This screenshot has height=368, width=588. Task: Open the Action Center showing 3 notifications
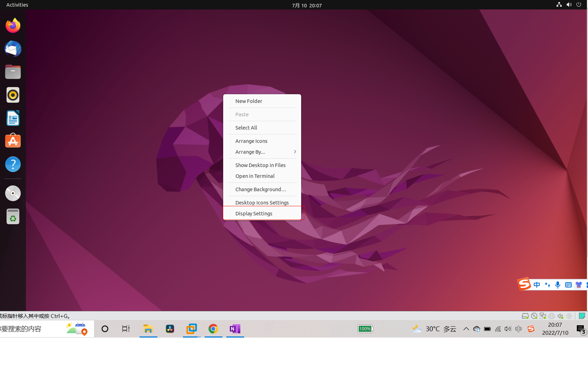[x=581, y=329]
